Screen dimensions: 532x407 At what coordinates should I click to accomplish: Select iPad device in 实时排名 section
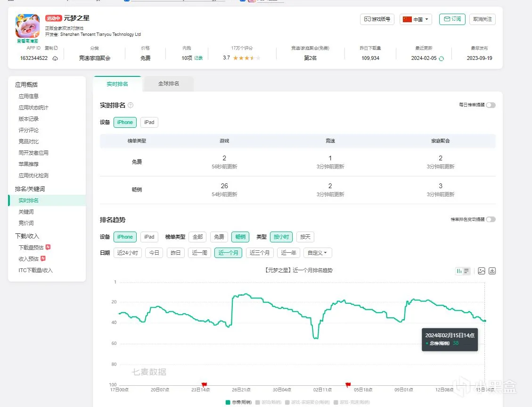(x=149, y=122)
